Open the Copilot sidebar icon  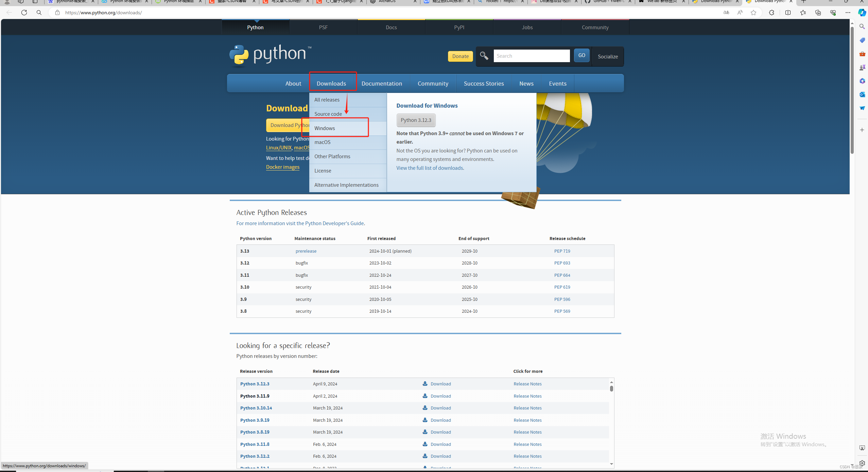(x=862, y=13)
